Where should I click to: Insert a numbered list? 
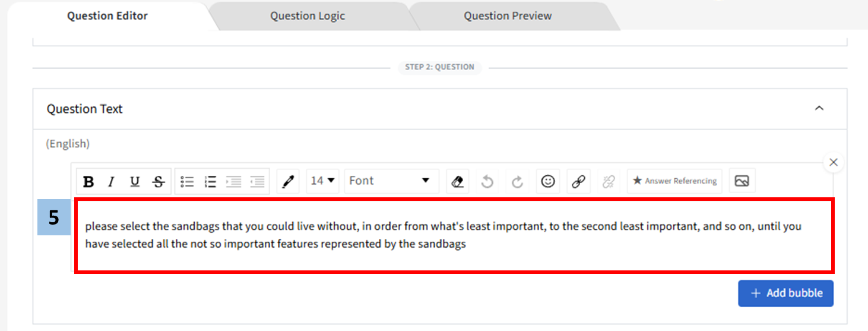[210, 181]
